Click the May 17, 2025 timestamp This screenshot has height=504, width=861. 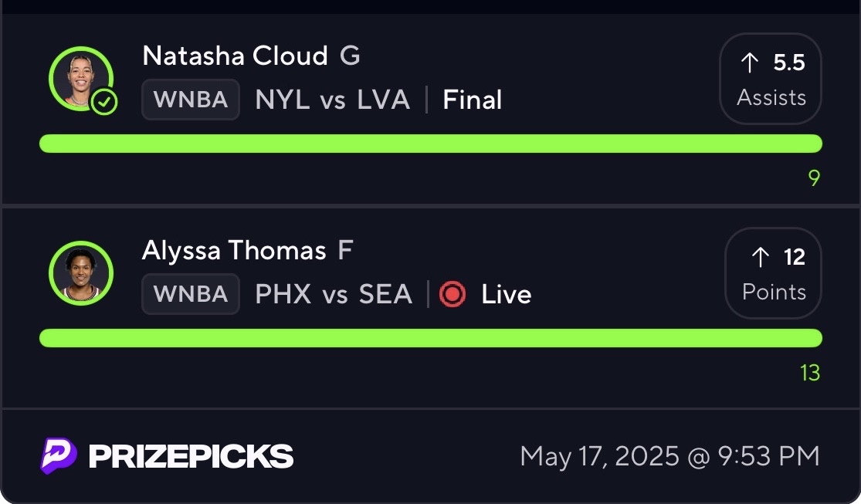click(x=669, y=456)
